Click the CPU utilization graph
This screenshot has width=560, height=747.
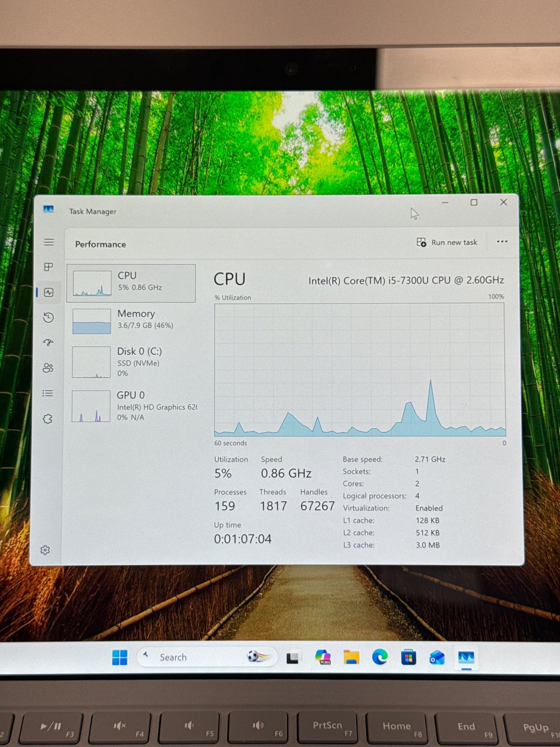[x=360, y=370]
